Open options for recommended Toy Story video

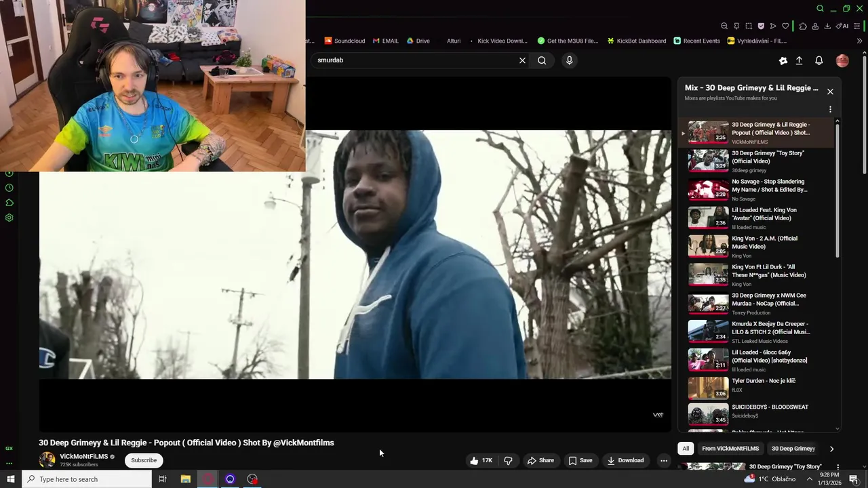pyautogui.click(x=837, y=467)
